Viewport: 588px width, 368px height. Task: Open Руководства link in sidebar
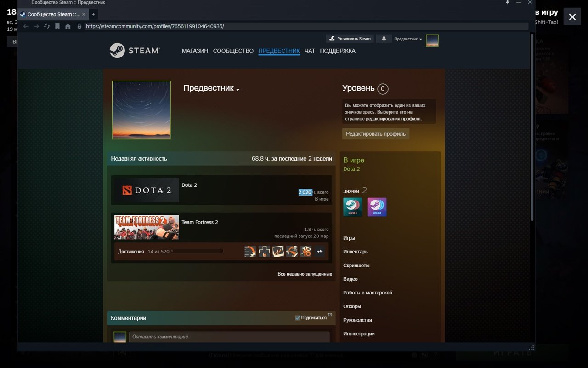[357, 320]
